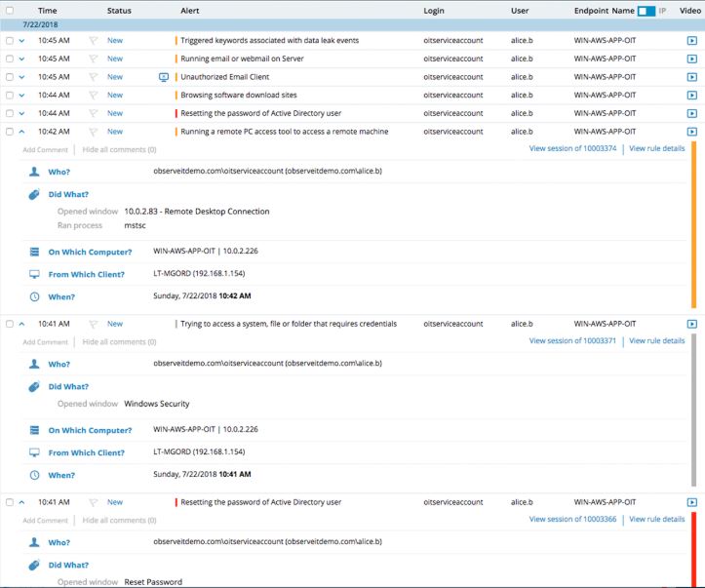Image resolution: width=705 pixels, height=588 pixels.
Task: Play video for the 10:41 AM credentials alert
Action: pos(691,324)
